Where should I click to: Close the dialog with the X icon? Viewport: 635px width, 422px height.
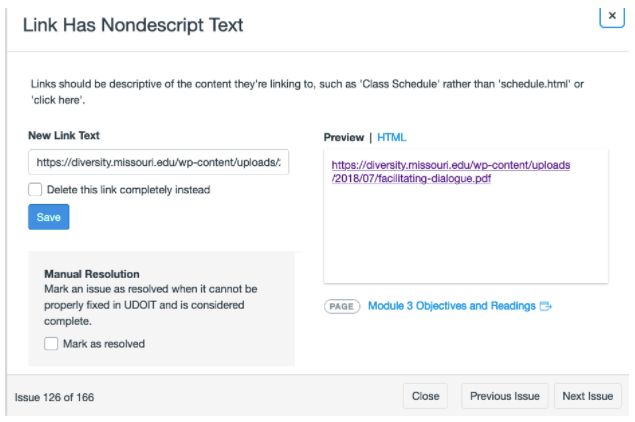(611, 16)
